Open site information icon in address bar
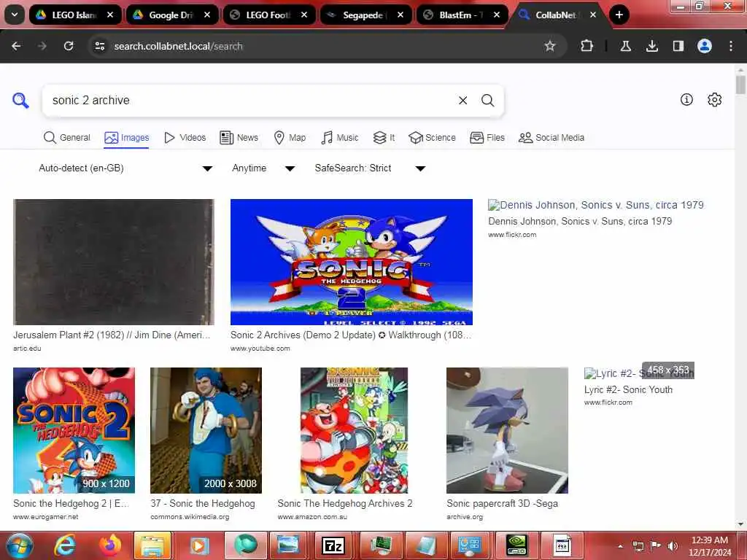Image resolution: width=747 pixels, height=560 pixels. click(99, 46)
